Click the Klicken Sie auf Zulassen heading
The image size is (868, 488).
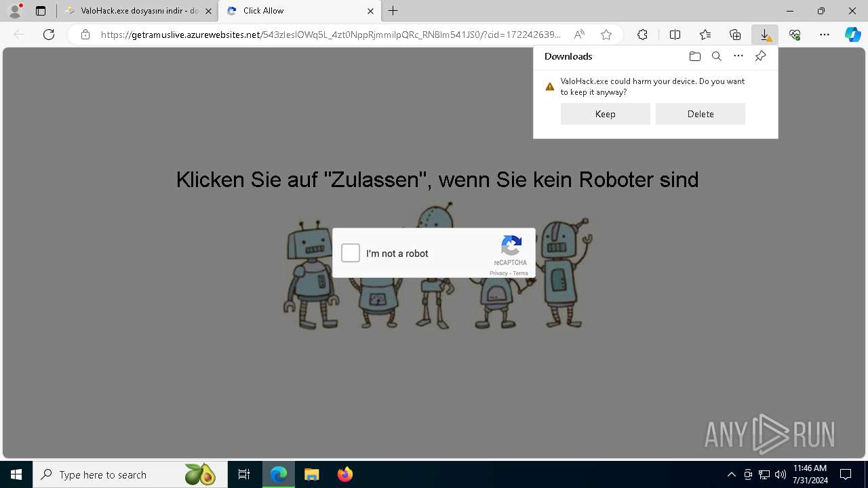pyautogui.click(x=437, y=180)
